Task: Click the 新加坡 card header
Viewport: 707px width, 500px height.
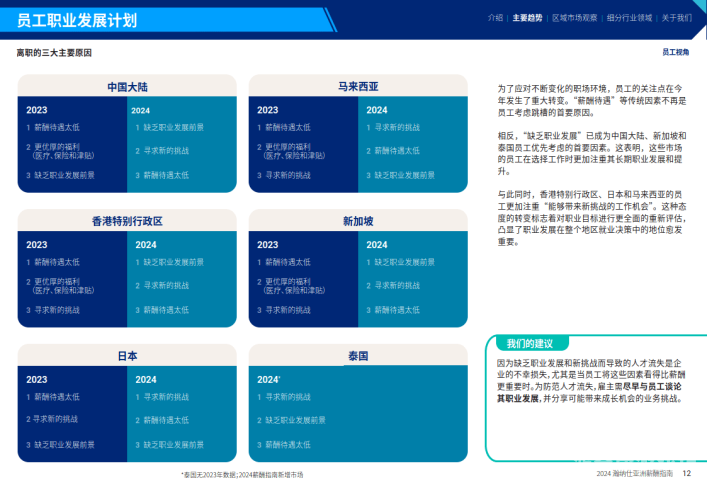Action: coord(358,221)
